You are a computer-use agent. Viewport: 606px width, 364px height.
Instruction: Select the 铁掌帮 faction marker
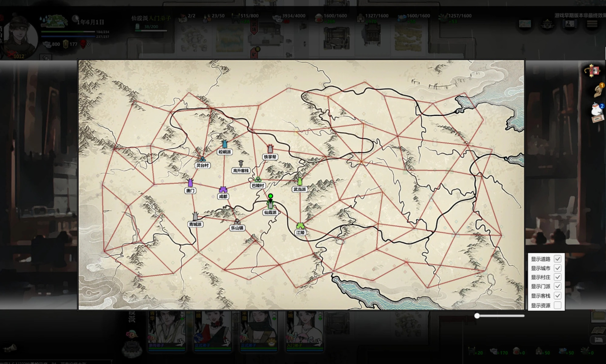(x=270, y=149)
